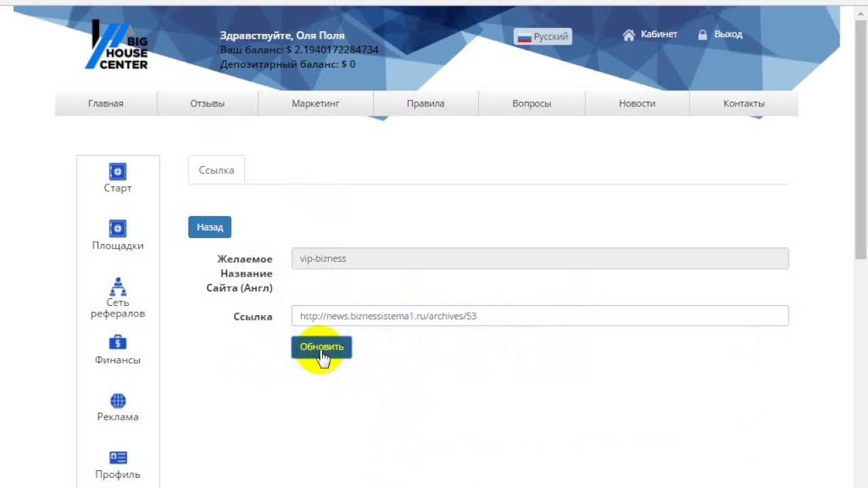Click the site name field with vip-bizness
Viewport: 868px width, 488px height.
(540, 258)
